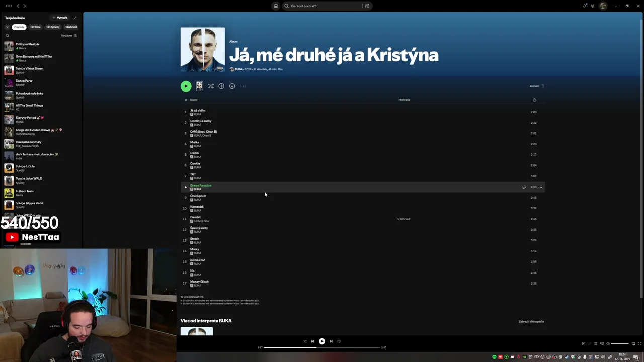Open the Gym Bangers od NesTTka playlist
The height and width of the screenshot is (362, 644).
[40, 58]
